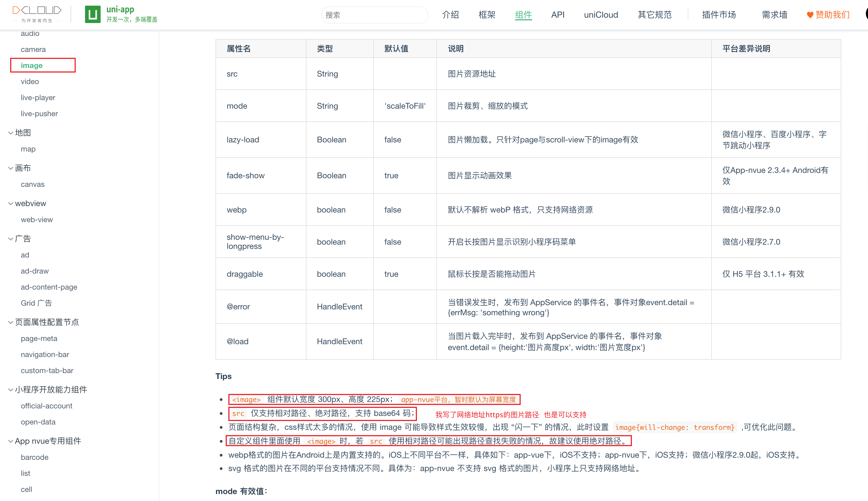The height and width of the screenshot is (501, 868).
Task: Open the list sidebar item
Action: 25,473
